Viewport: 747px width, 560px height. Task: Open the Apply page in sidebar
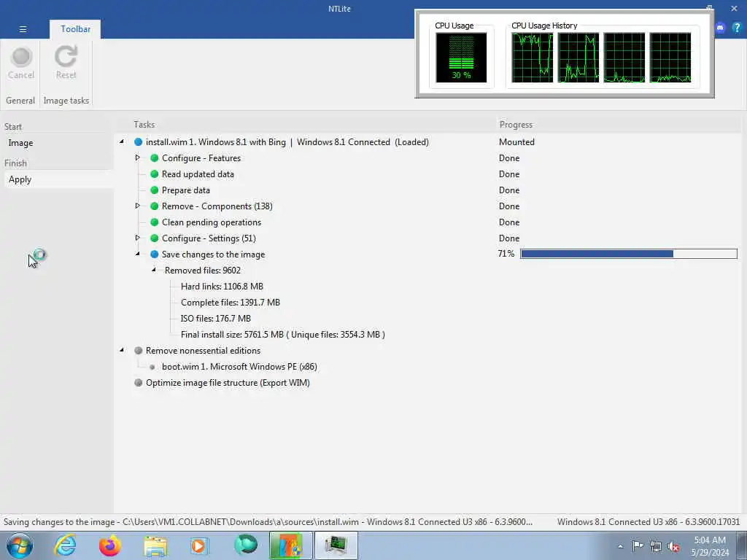[x=58, y=179]
